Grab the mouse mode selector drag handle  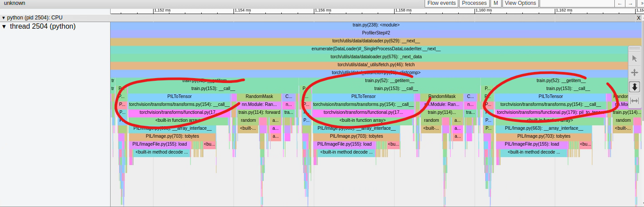pyautogui.click(x=635, y=48)
